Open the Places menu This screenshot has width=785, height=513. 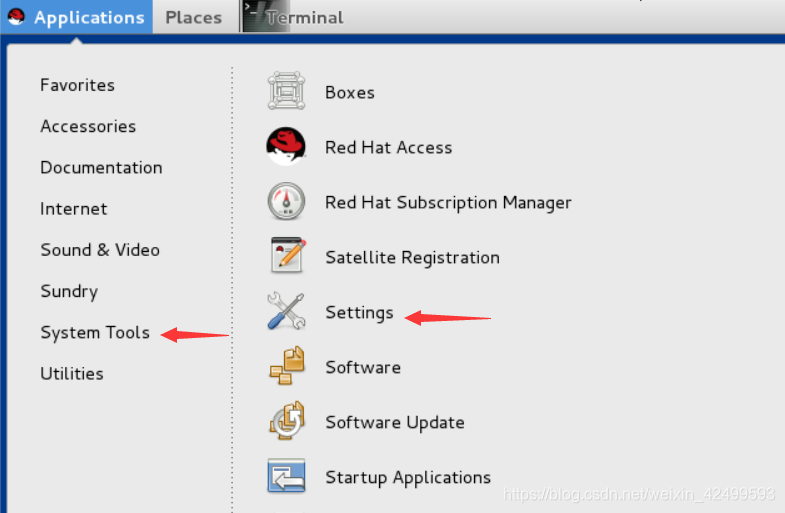coord(194,17)
